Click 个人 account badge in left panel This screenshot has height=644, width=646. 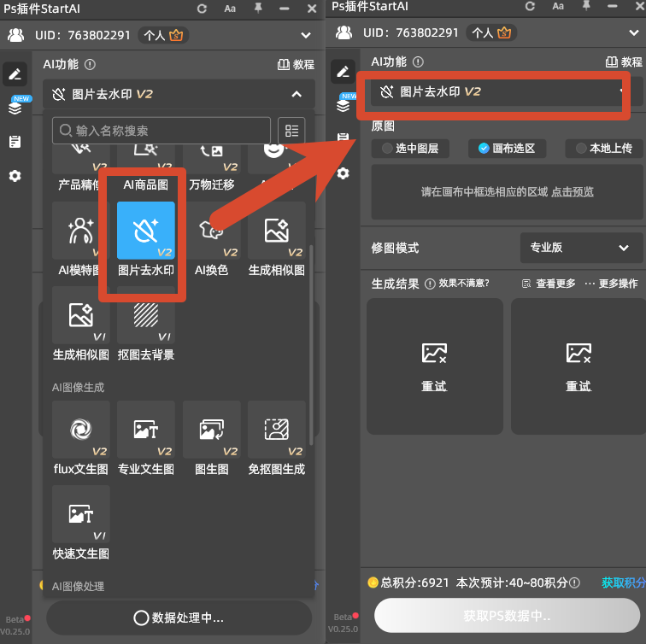(163, 35)
